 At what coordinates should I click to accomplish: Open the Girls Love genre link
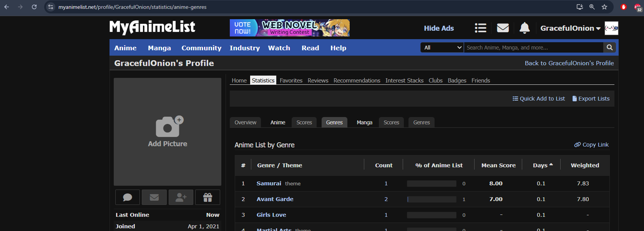pos(271,215)
